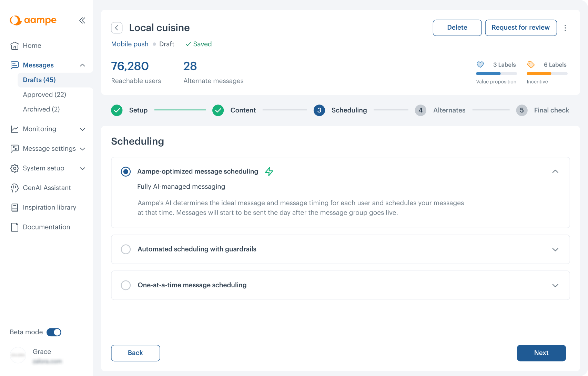Click the System setup gear icon
Image resolution: width=588 pixels, height=376 pixels.
click(14, 168)
